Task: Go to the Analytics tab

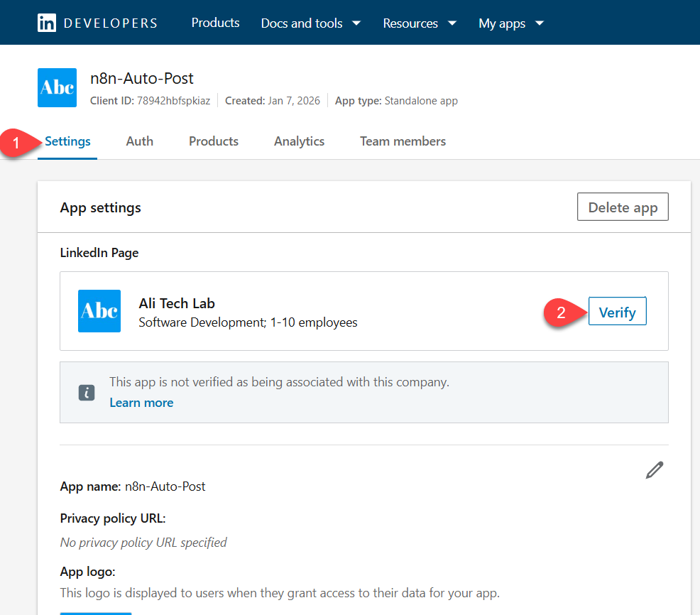Action: click(299, 141)
